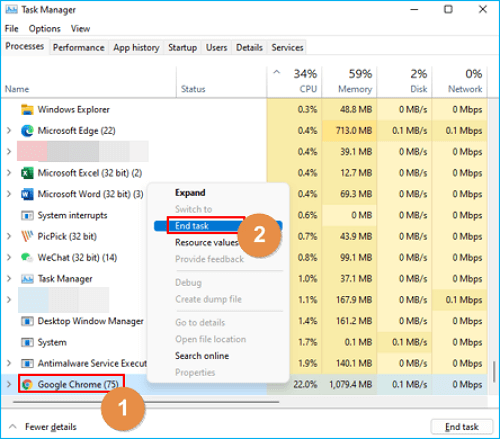500x439 pixels.
Task: Switch to the Services tab
Action: (x=287, y=48)
